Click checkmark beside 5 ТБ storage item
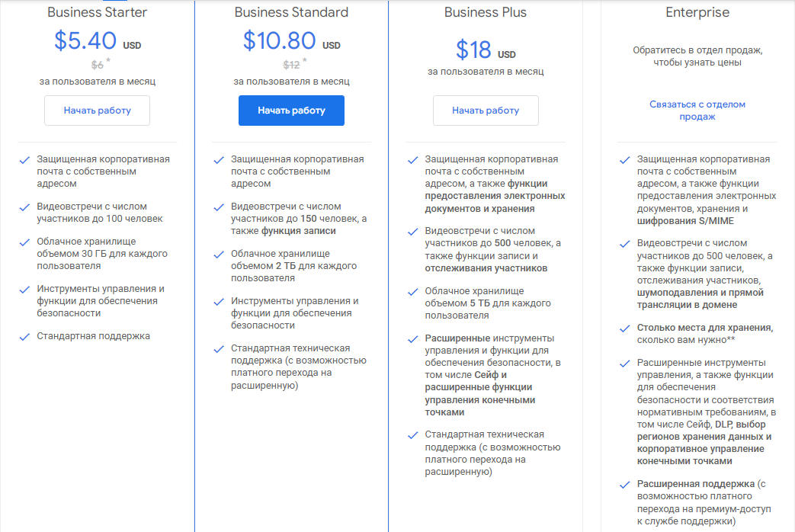Image resolution: width=795 pixels, height=532 pixels. (412, 292)
